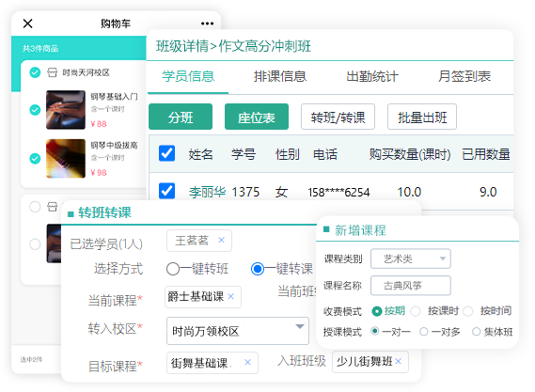Screen dimensions: 535x392
Task: Select the unchecked item in second cart group
Action: pyautogui.click(x=35, y=244)
